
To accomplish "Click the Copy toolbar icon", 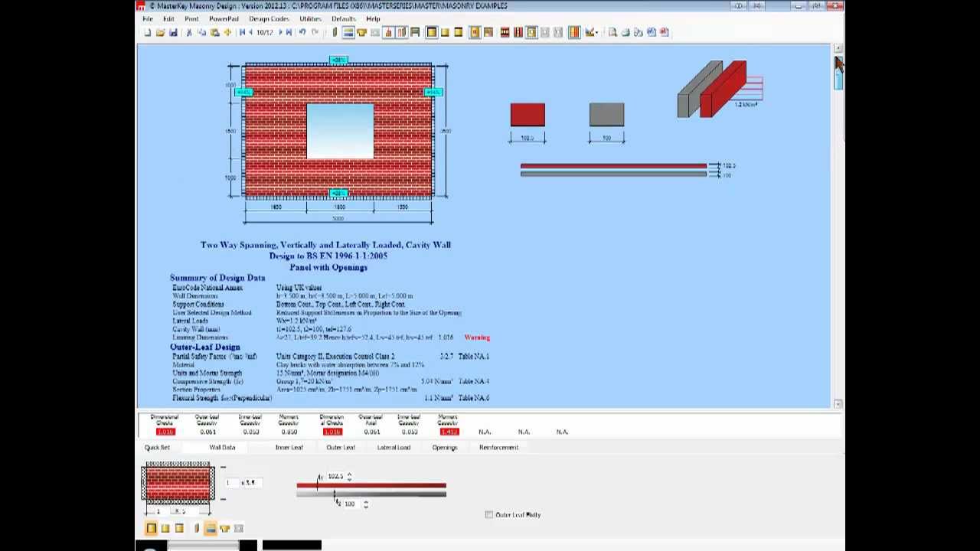I will pos(201,32).
